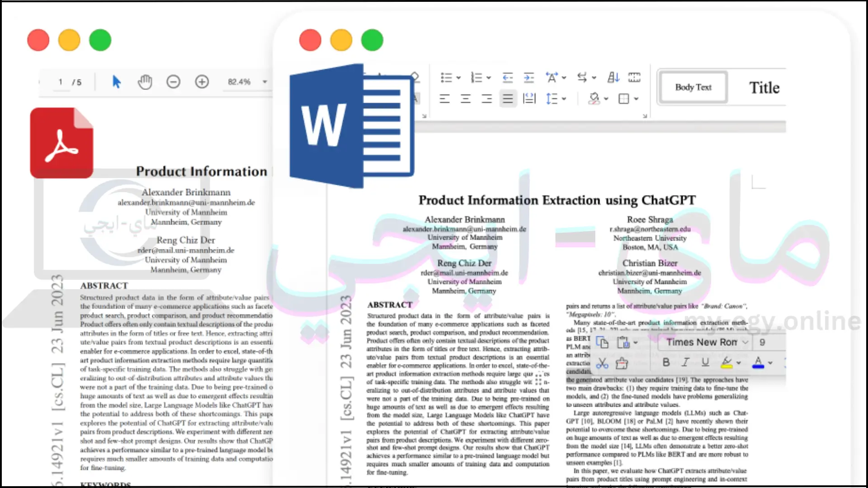The height and width of the screenshot is (488, 868).
Task: Apply the Body Text style
Action: [693, 87]
